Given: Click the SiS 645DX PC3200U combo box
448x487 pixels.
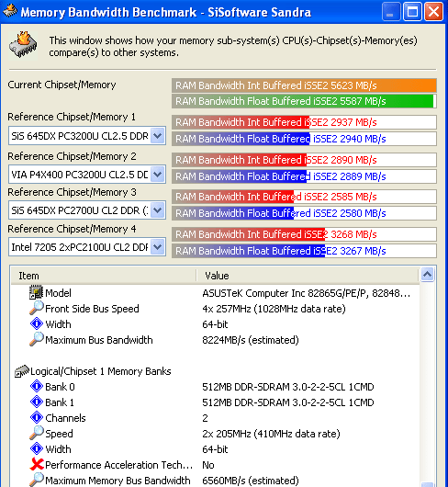Looking at the screenshot, I should coord(87,136).
